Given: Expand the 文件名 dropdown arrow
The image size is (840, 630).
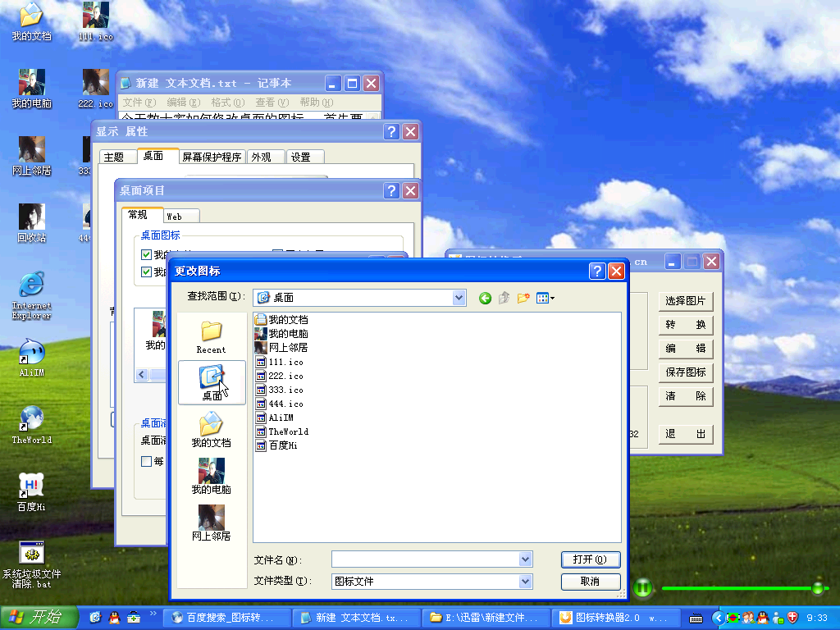Looking at the screenshot, I should 526,559.
